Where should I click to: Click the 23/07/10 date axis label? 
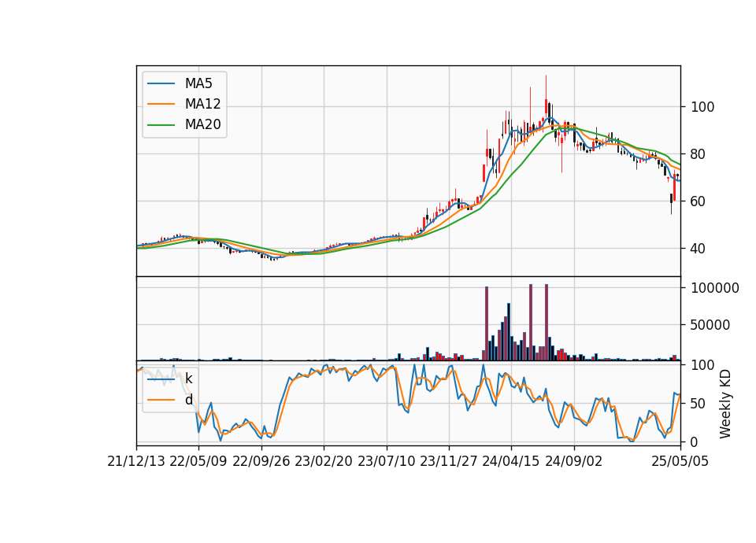(x=386, y=461)
